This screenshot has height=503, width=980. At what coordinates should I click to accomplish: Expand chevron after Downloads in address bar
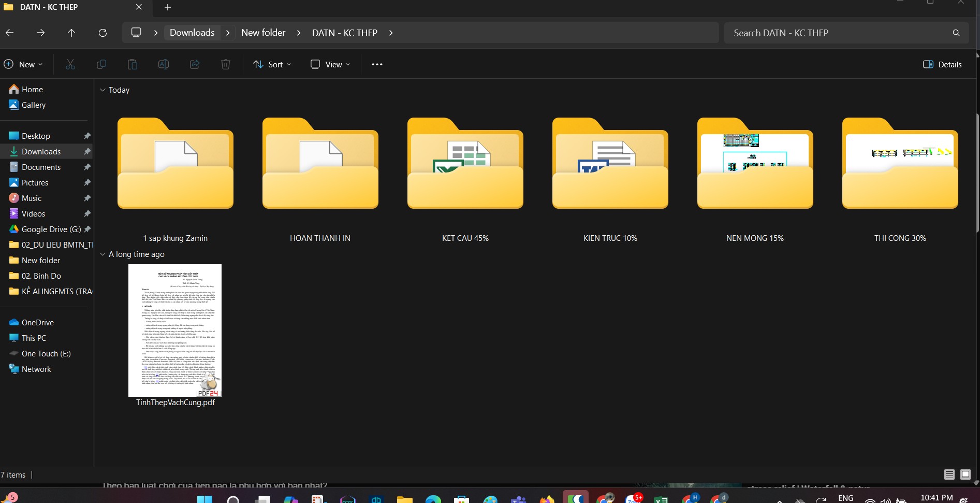tap(228, 33)
